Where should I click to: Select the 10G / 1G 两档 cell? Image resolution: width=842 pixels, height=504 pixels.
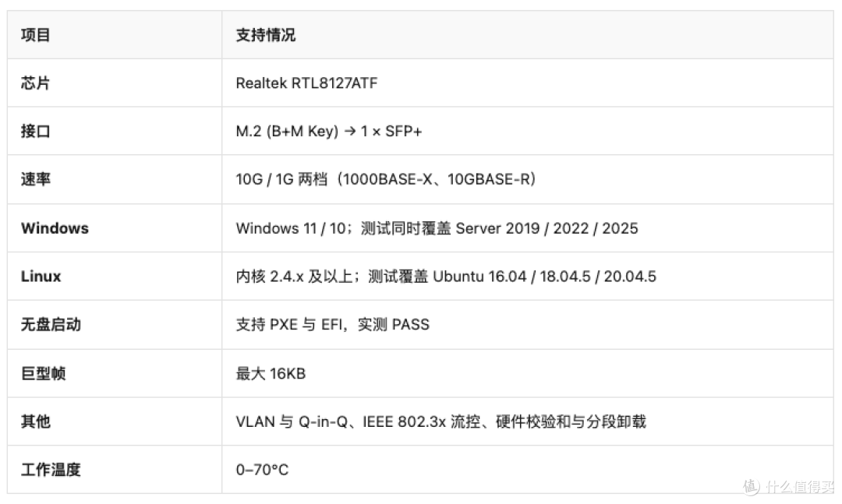pyautogui.click(x=528, y=179)
